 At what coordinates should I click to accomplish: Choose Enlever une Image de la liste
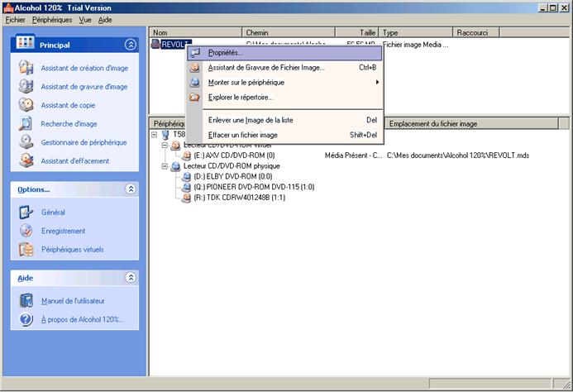pyautogui.click(x=284, y=120)
